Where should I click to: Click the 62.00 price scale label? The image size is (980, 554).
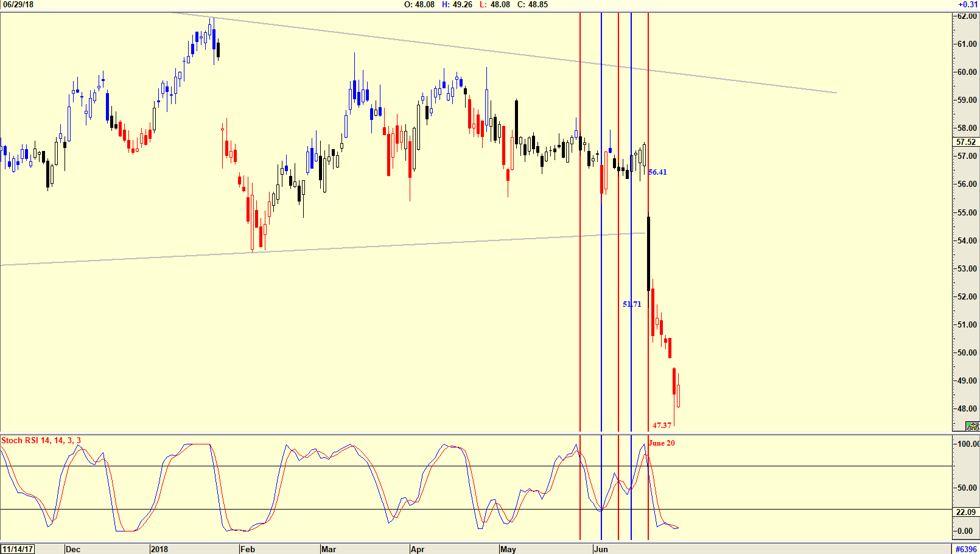pos(967,16)
